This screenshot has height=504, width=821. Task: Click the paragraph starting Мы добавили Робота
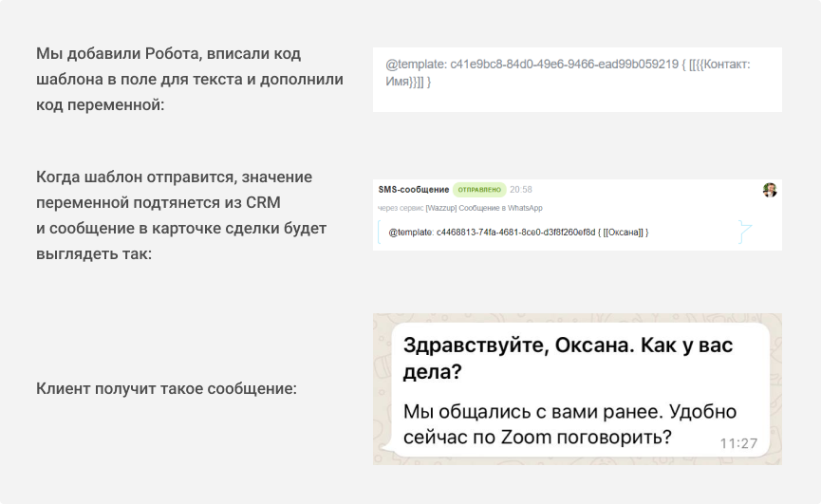pos(190,79)
